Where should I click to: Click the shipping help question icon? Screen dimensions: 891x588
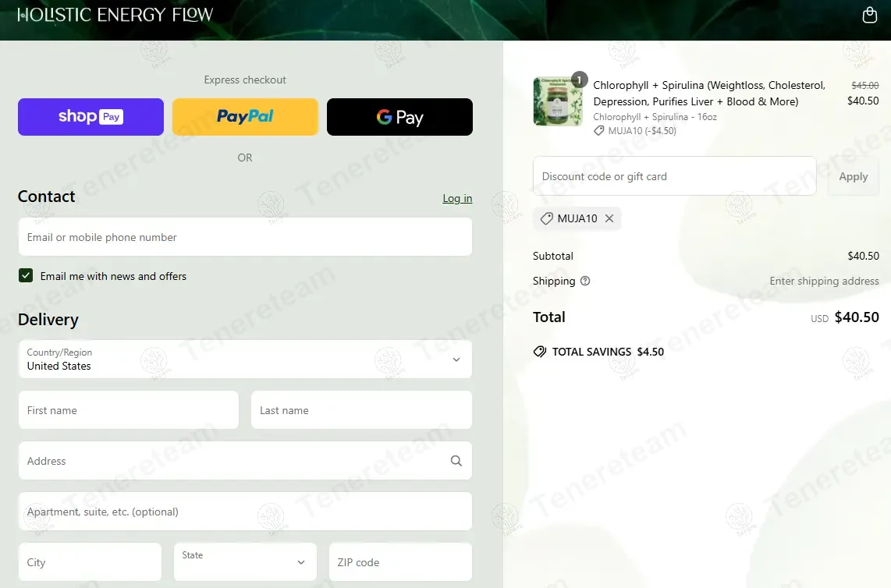coord(584,281)
